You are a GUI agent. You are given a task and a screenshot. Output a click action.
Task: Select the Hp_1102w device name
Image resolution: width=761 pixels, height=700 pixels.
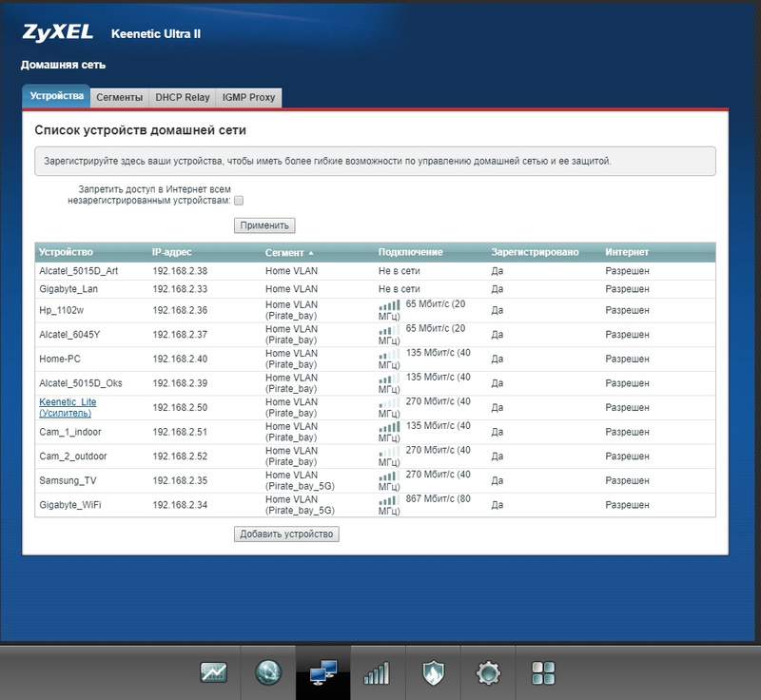[x=61, y=310]
